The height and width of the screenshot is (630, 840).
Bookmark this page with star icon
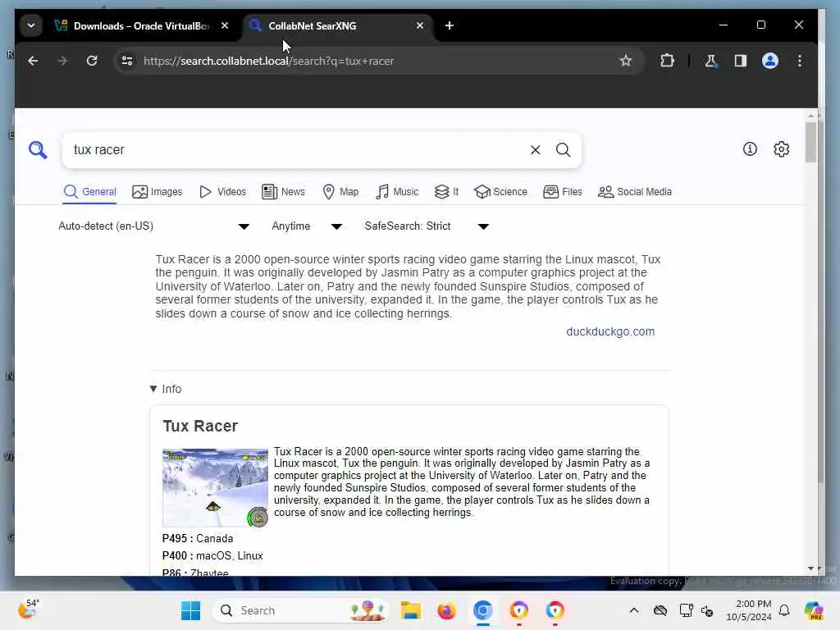click(625, 61)
